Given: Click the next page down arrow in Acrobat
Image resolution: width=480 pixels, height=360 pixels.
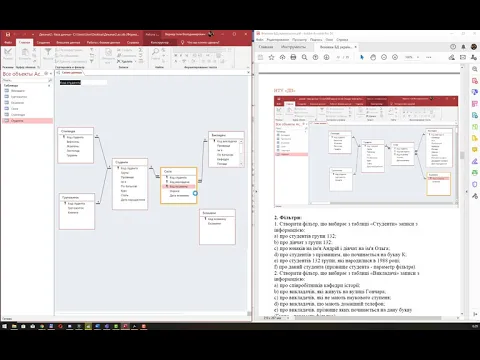Looking at the screenshot, I should click(x=326, y=57).
